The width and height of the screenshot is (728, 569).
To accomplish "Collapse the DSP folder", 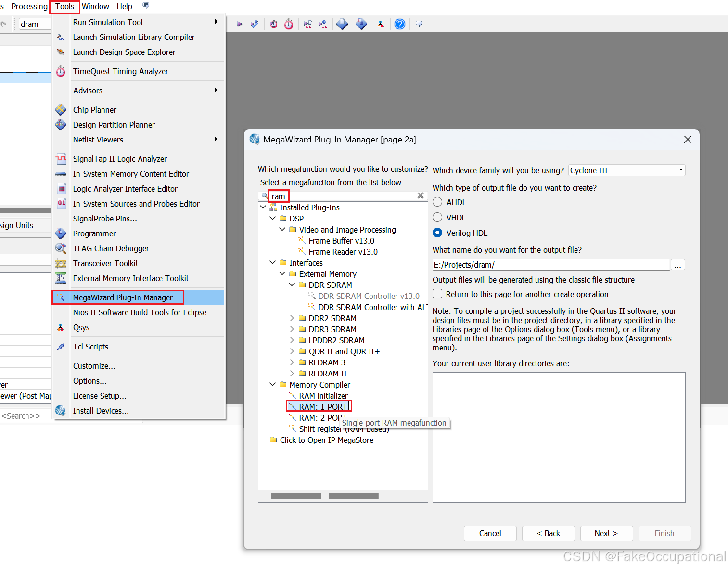I will click(x=272, y=219).
